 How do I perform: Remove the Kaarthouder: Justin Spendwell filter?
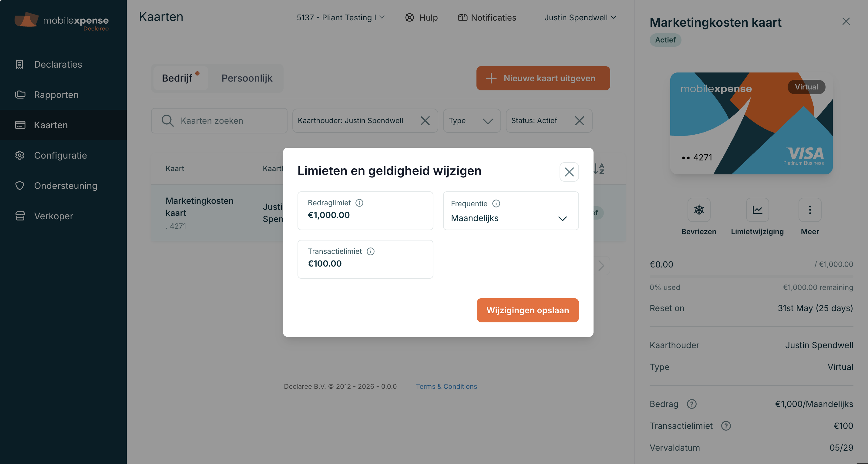tap(425, 121)
